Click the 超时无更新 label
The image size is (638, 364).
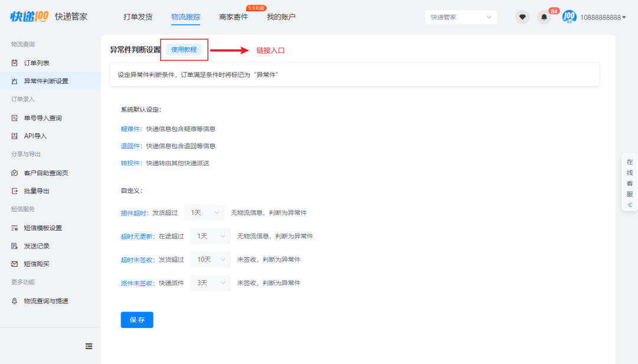(138, 237)
